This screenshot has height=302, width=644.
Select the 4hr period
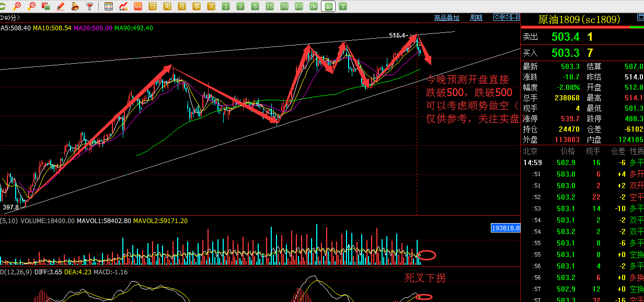pos(328,6)
